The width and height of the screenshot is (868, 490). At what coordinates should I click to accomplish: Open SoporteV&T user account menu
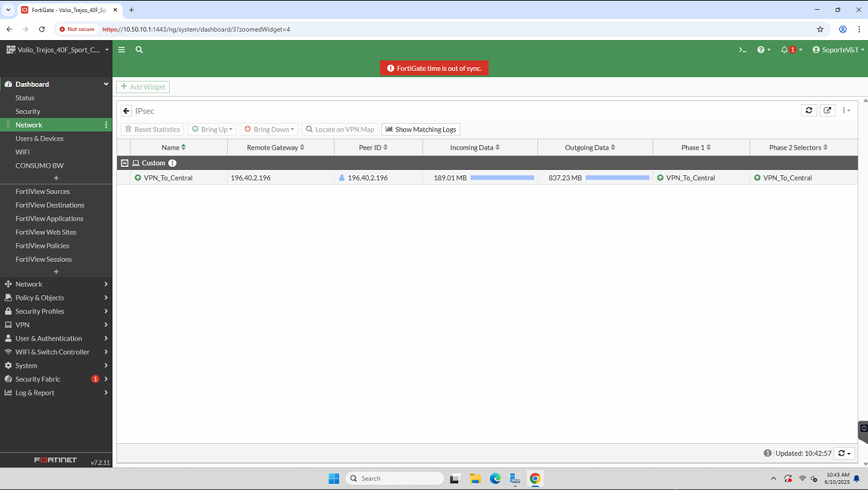(x=838, y=50)
